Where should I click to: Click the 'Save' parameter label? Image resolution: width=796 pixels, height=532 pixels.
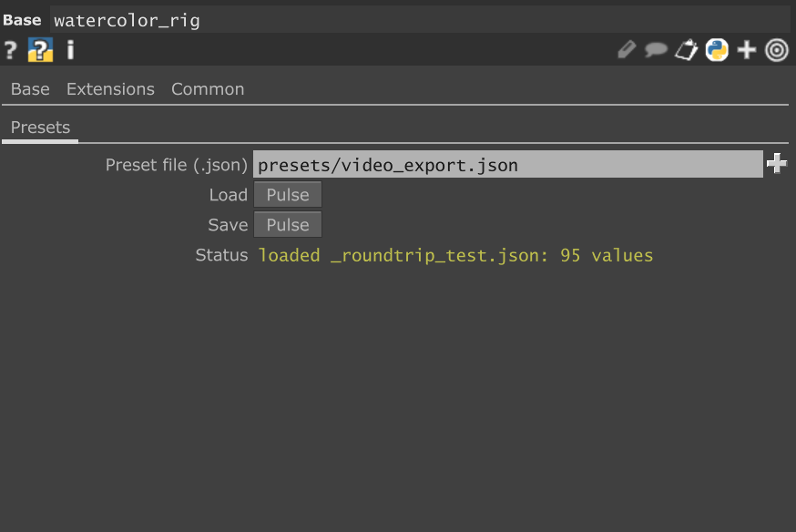click(x=228, y=225)
